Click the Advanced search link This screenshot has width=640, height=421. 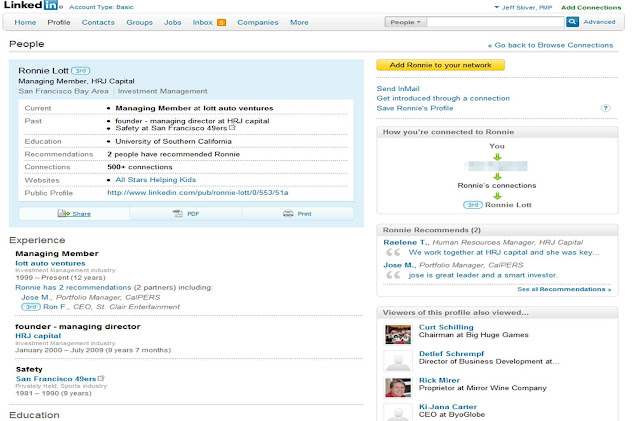(x=599, y=22)
